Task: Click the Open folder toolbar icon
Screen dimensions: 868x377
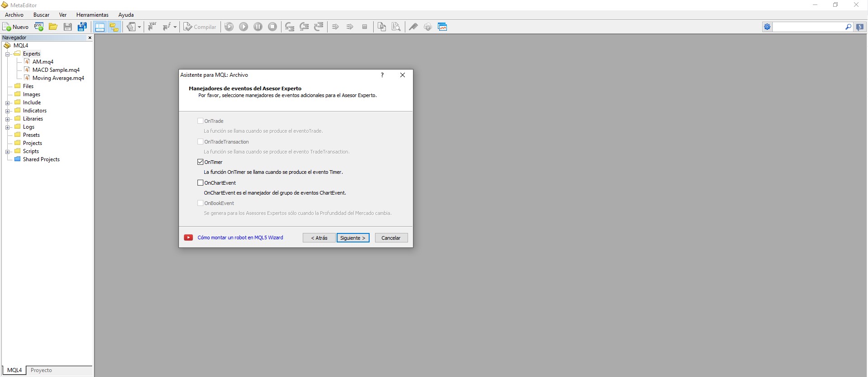Action: pyautogui.click(x=53, y=27)
